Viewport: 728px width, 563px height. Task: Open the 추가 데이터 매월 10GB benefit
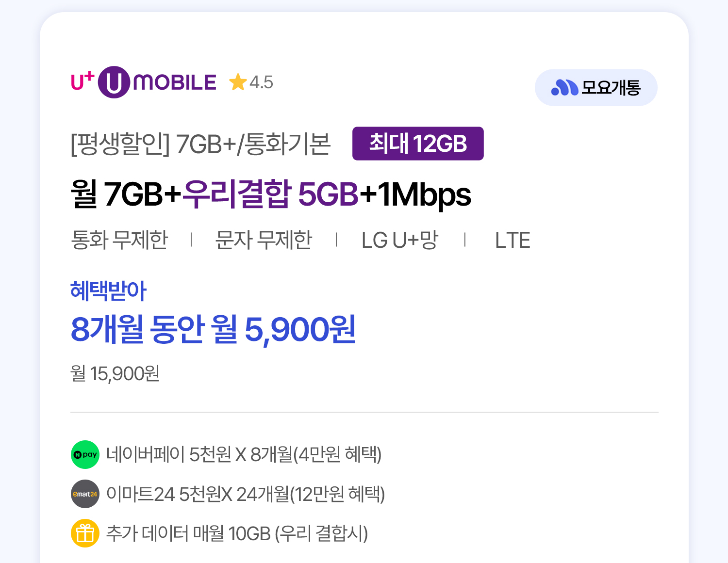tap(237, 533)
